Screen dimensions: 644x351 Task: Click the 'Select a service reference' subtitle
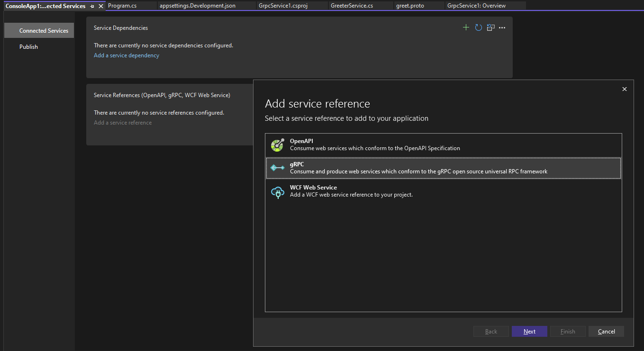pos(346,118)
